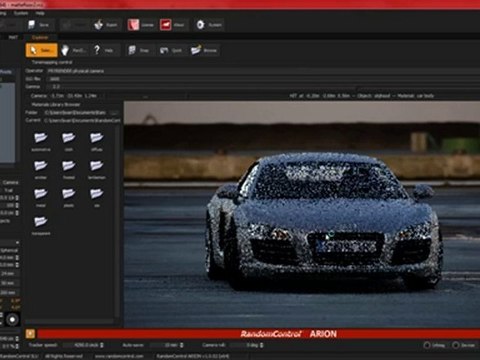
Task: Open the System menu
Action: (21, 13)
